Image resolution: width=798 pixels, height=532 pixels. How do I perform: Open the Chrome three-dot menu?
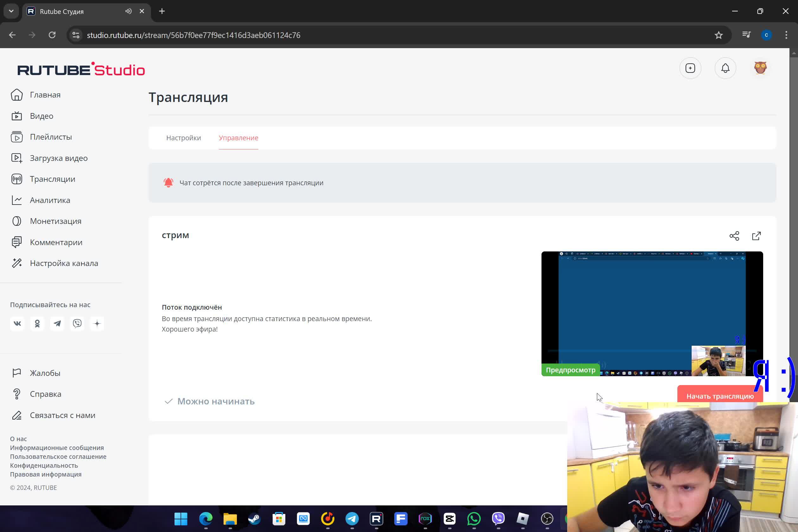click(x=786, y=35)
